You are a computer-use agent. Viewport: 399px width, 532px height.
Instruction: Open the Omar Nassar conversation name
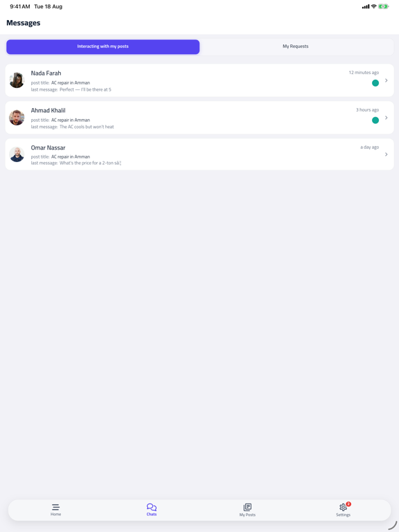48,148
